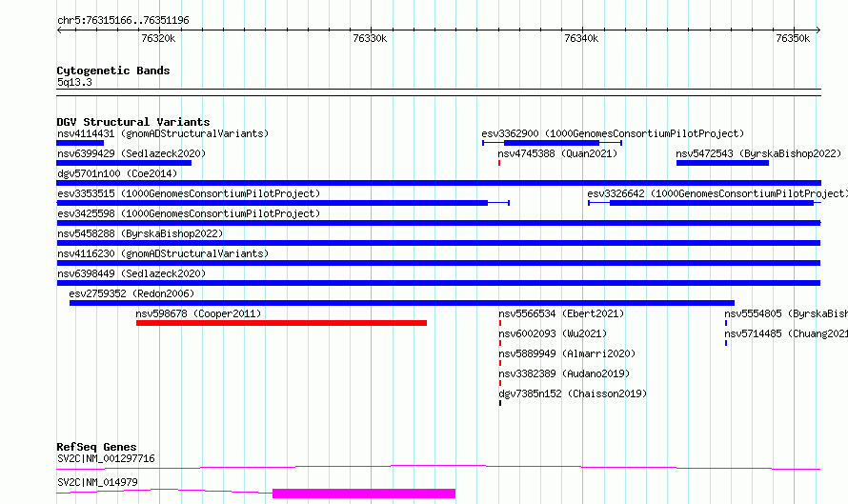Image resolution: width=848 pixels, height=504 pixels.
Task: Click the esv3353515 variant label
Action: coord(189,193)
